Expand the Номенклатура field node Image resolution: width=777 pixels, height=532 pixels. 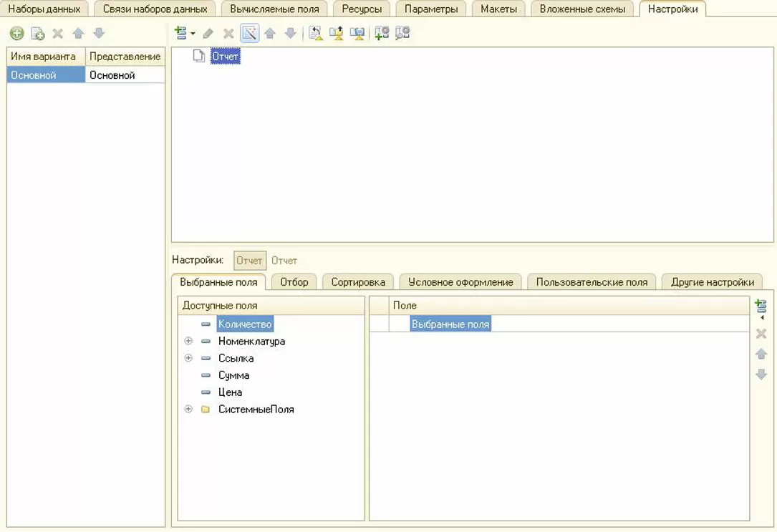click(x=188, y=342)
